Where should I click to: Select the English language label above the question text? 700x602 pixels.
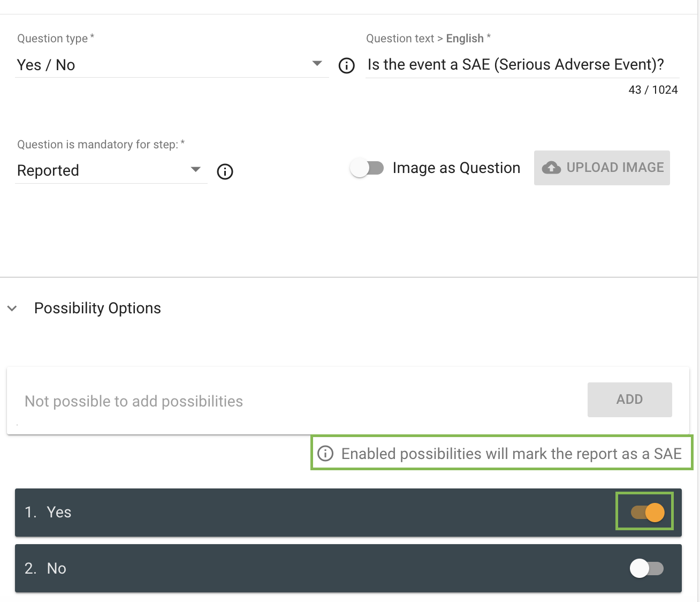[x=465, y=38]
